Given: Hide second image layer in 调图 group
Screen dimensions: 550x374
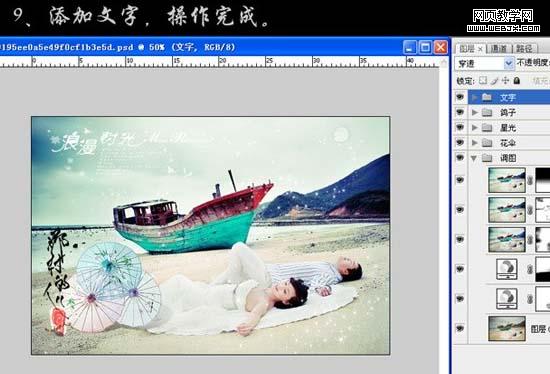Looking at the screenshot, I should coord(460,210).
